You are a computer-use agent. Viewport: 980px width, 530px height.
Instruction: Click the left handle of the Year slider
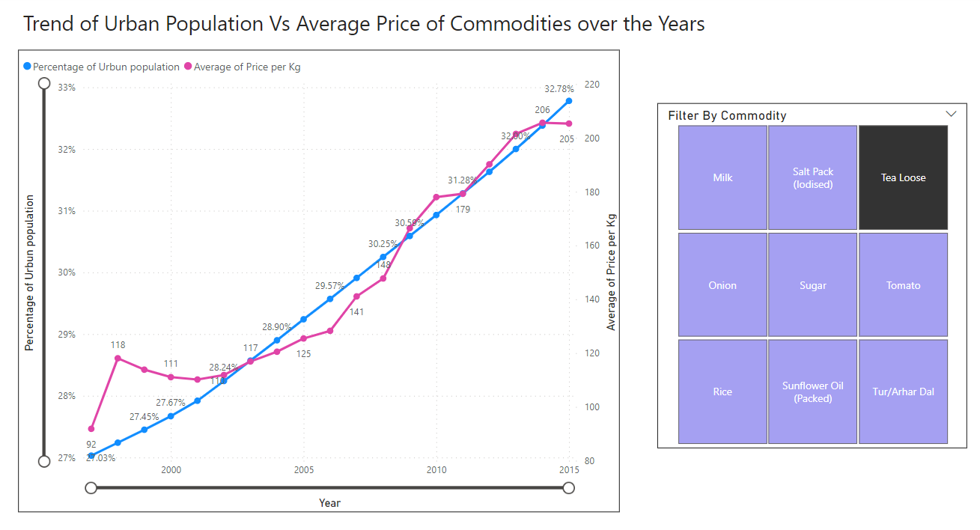point(91,487)
